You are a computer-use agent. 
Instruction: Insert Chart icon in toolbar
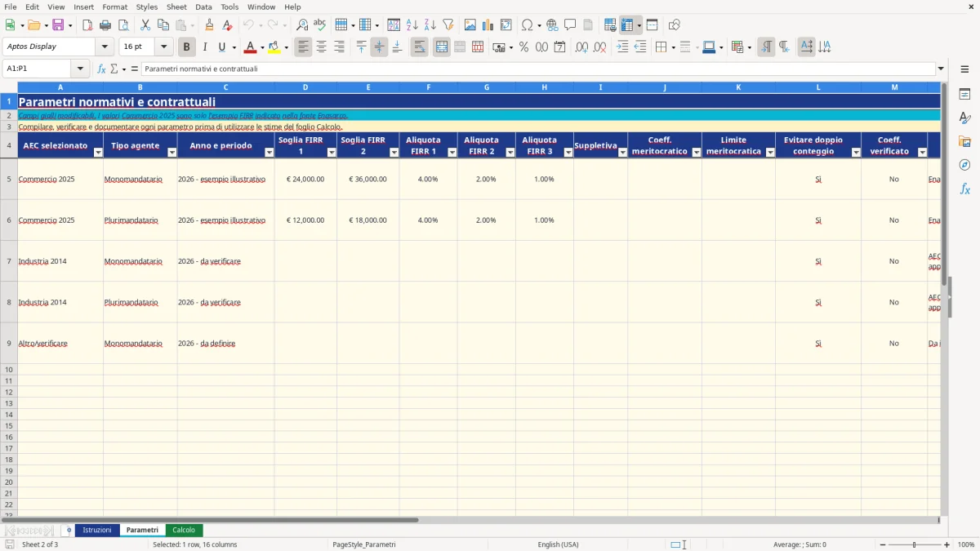click(x=488, y=25)
